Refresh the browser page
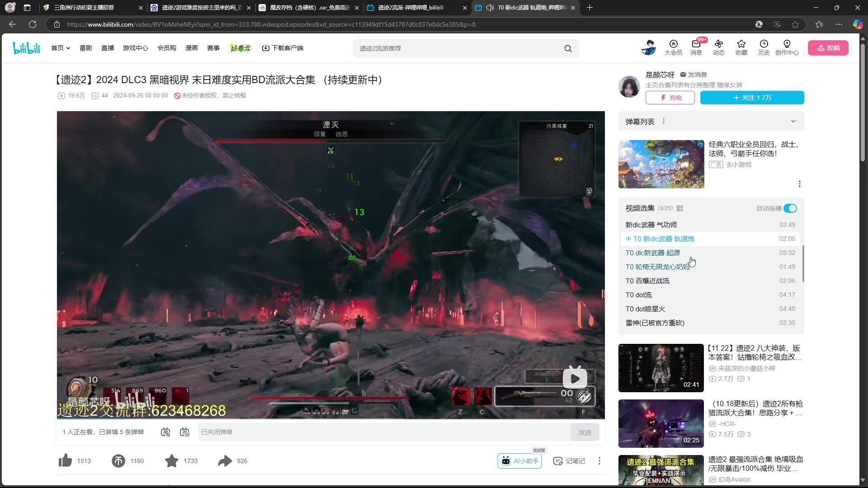The image size is (868, 488). tap(33, 24)
